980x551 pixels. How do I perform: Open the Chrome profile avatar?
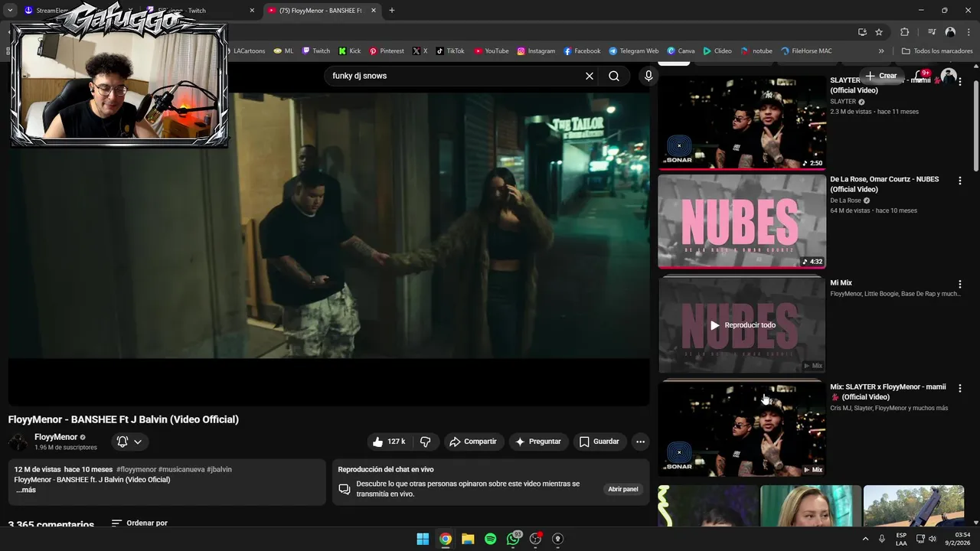(x=950, y=32)
